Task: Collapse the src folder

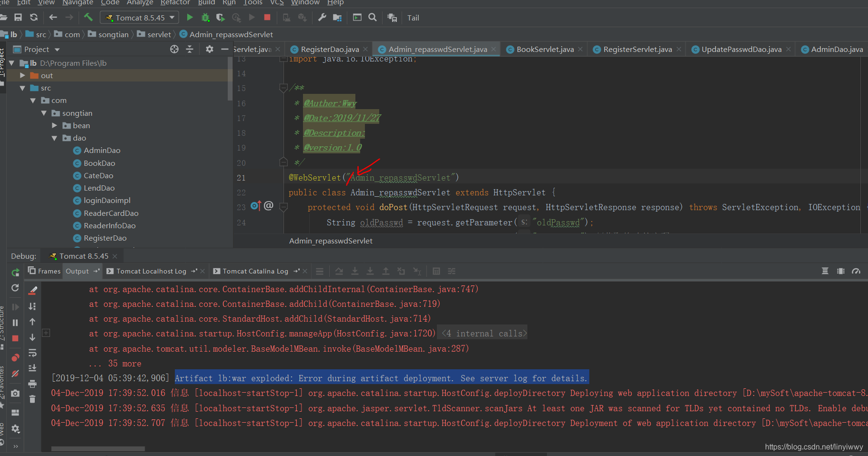Action: 22,88
